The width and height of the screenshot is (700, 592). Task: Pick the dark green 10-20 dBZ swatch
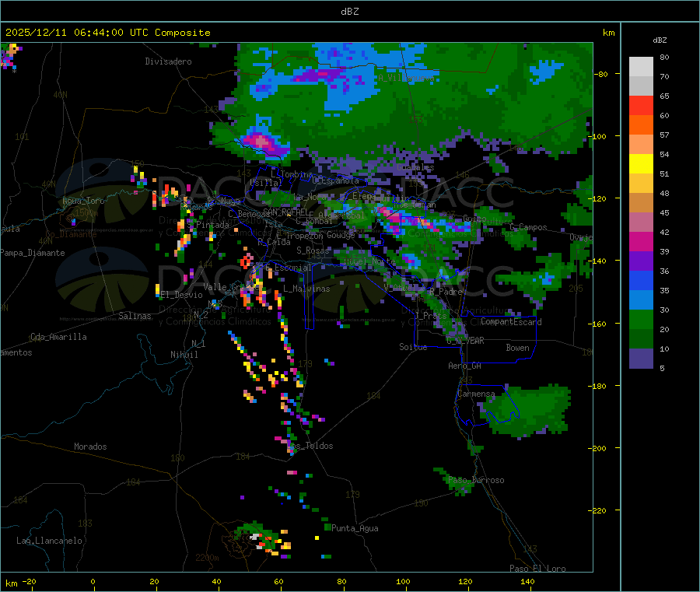click(641, 339)
